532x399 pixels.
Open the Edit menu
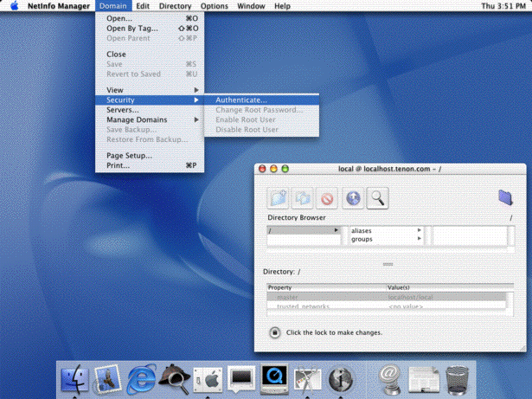[143, 6]
